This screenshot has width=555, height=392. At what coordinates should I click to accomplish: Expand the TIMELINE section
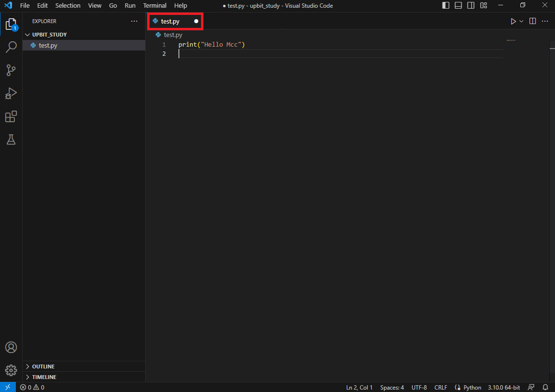84,377
